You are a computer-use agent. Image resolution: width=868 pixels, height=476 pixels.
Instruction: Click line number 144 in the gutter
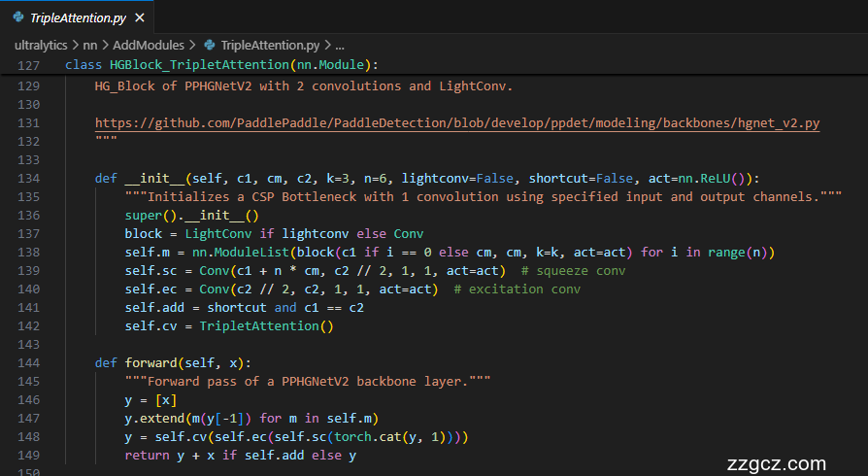(29, 363)
